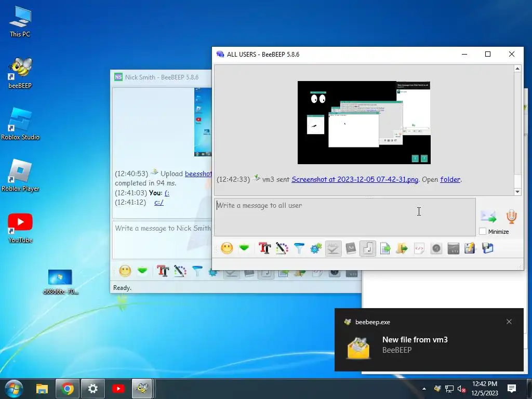Screen dimensions: 532x399
Task: Click the 'c:/' link in Nick Smith chat
Action: [x=159, y=203]
